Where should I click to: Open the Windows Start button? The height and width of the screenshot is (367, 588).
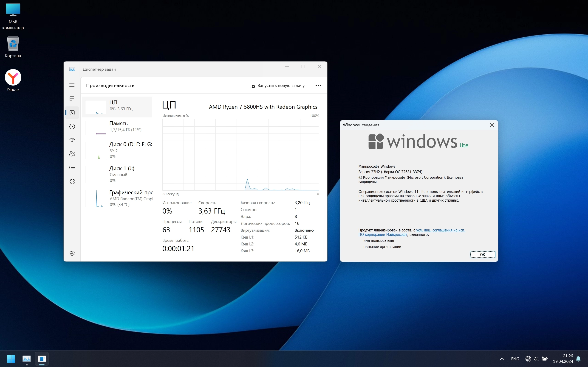point(11,359)
